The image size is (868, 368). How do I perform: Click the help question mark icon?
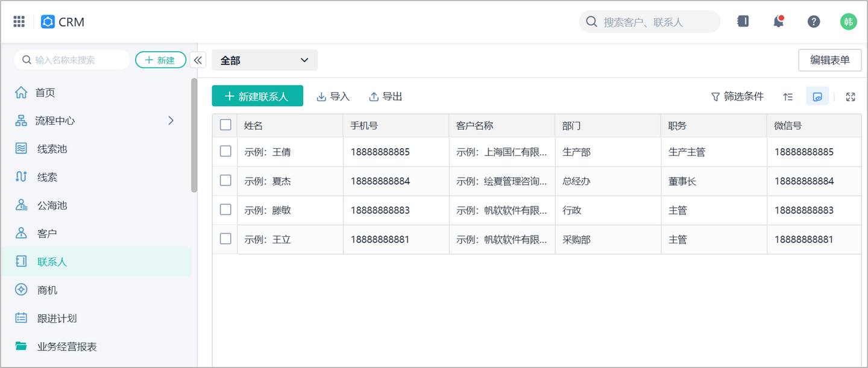[813, 21]
